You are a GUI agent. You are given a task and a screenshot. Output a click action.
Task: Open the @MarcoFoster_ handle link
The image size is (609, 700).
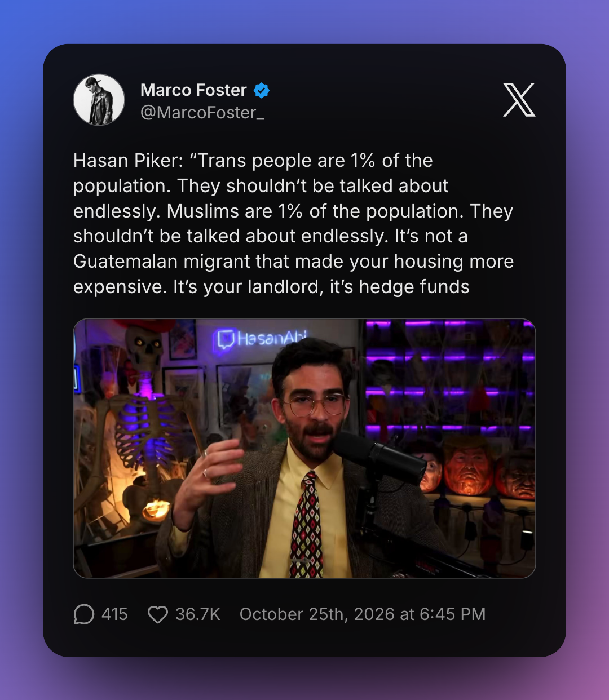(x=202, y=113)
